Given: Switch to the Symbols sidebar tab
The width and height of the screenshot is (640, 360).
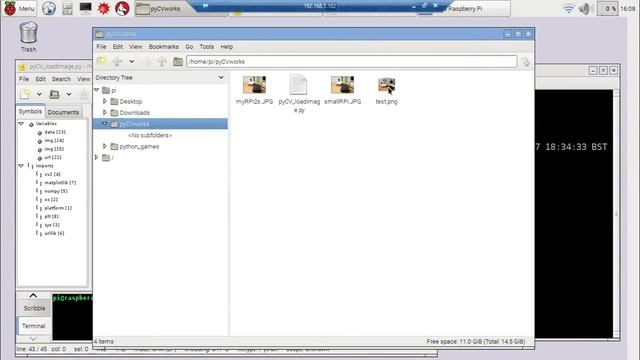Looking at the screenshot, I should click(x=30, y=111).
